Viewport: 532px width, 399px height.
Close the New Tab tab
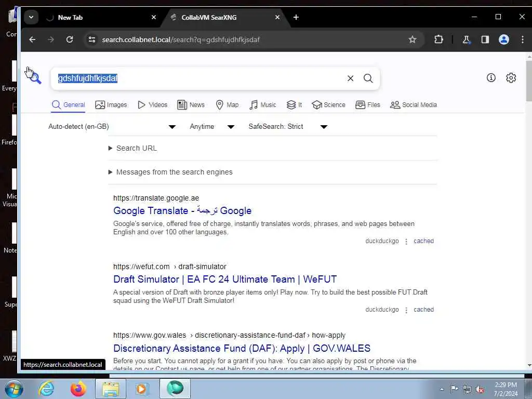coord(154,17)
